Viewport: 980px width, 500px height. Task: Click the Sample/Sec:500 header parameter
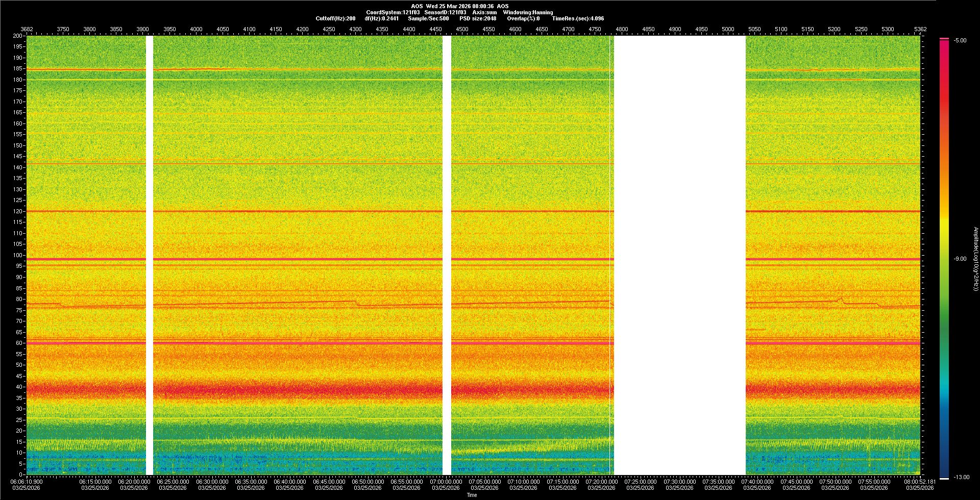click(428, 18)
